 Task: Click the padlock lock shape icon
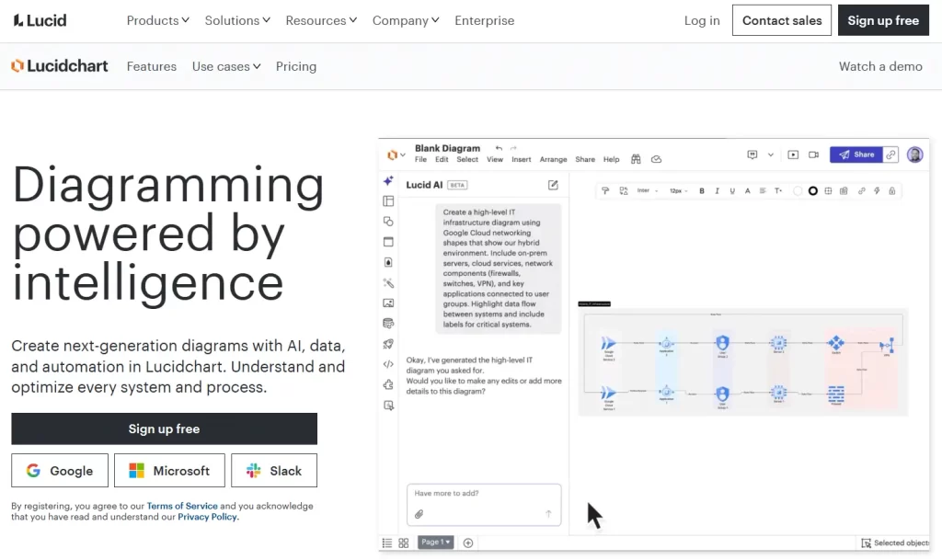point(892,191)
